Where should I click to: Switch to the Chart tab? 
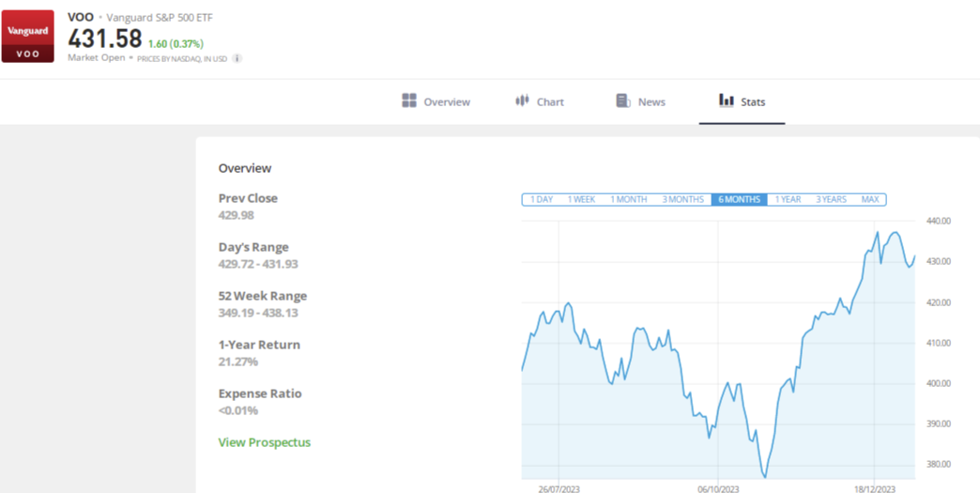click(x=540, y=101)
